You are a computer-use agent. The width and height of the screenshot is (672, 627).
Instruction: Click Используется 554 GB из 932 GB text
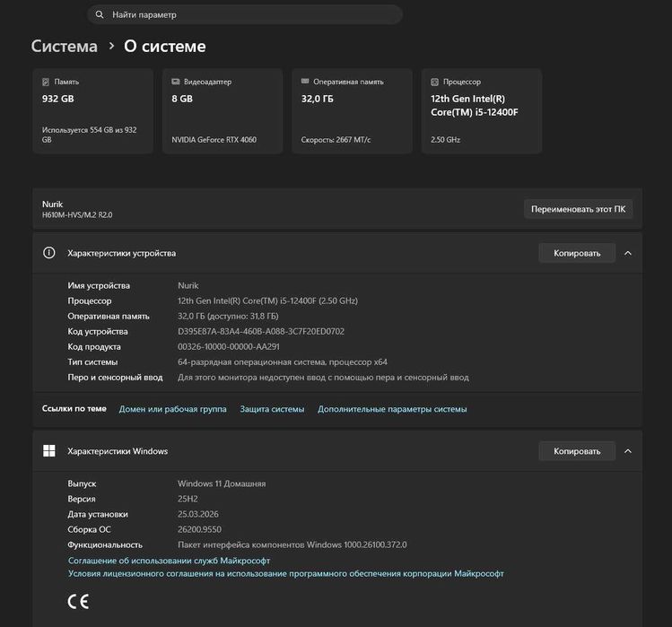89,135
